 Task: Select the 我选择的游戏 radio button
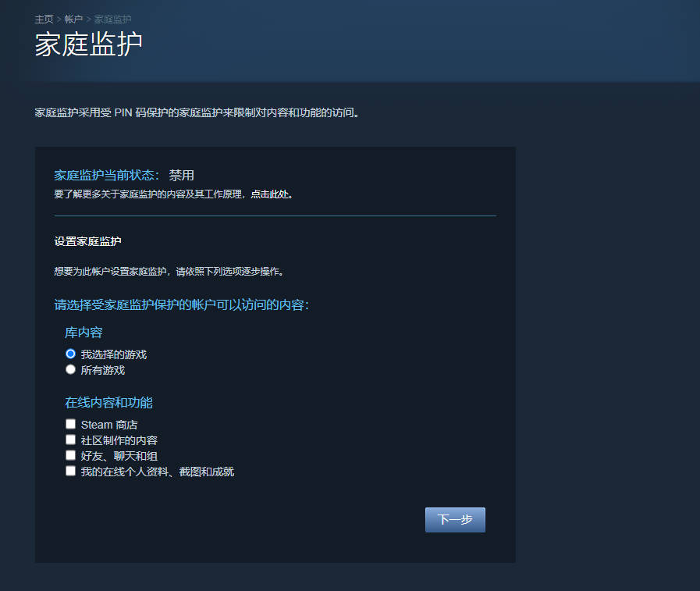click(x=70, y=354)
